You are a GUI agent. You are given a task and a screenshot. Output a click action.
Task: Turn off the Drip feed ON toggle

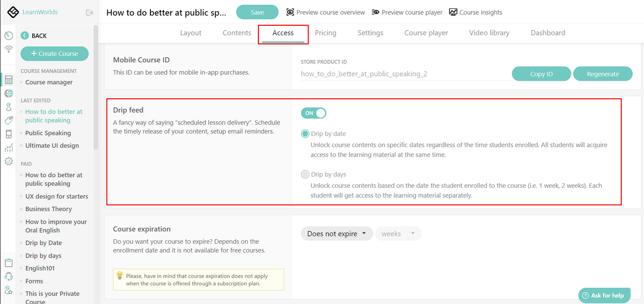pos(313,113)
